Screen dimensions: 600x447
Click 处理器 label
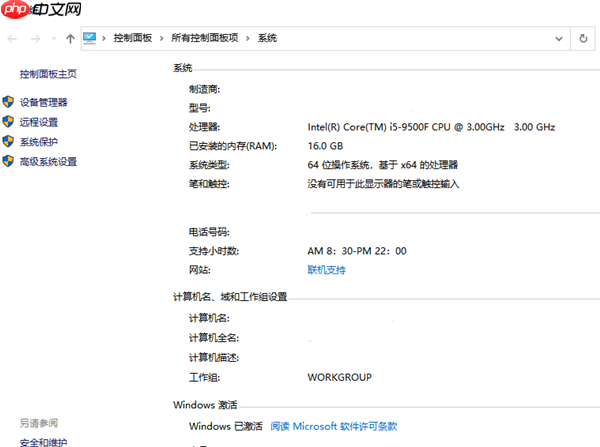point(204,127)
